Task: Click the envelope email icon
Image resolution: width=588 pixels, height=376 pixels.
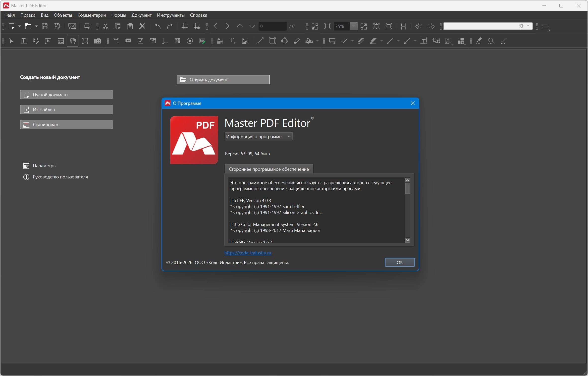Action: click(72, 26)
